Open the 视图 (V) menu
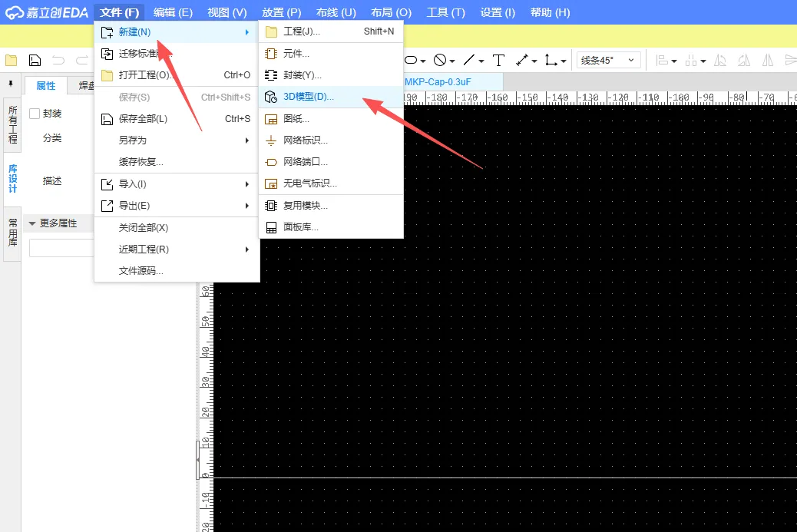The width and height of the screenshot is (797, 532). point(227,12)
